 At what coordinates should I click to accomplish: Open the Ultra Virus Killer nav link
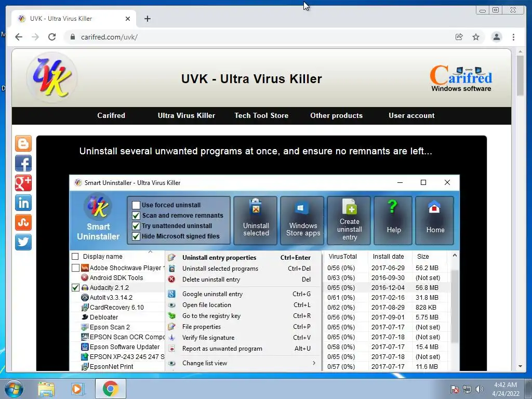tap(187, 115)
